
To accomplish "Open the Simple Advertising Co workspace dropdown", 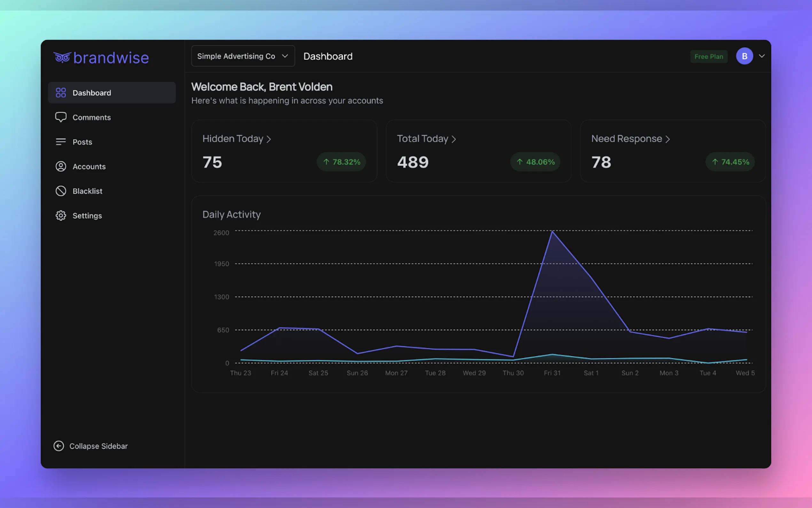I will (x=242, y=56).
